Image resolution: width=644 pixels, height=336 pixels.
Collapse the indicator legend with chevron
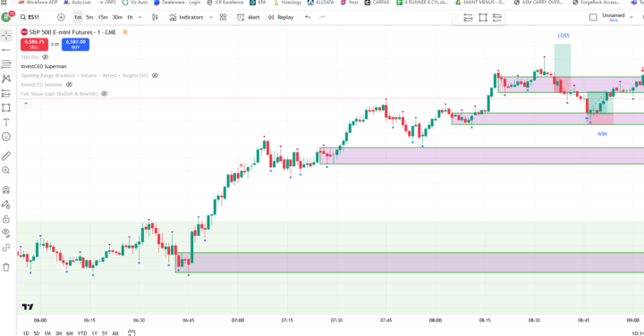pos(25,104)
